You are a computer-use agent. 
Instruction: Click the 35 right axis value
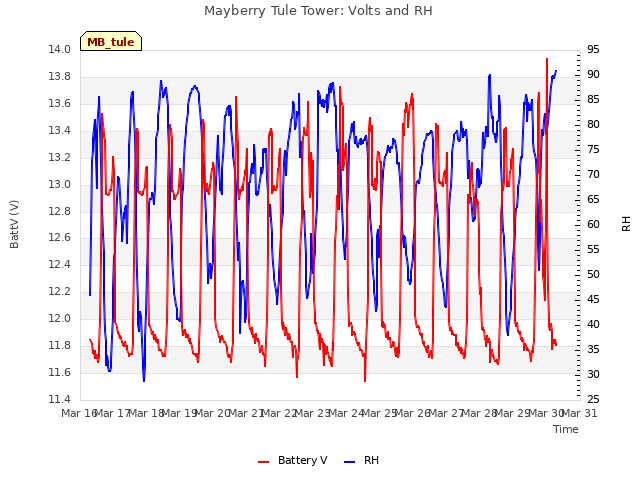(x=593, y=349)
